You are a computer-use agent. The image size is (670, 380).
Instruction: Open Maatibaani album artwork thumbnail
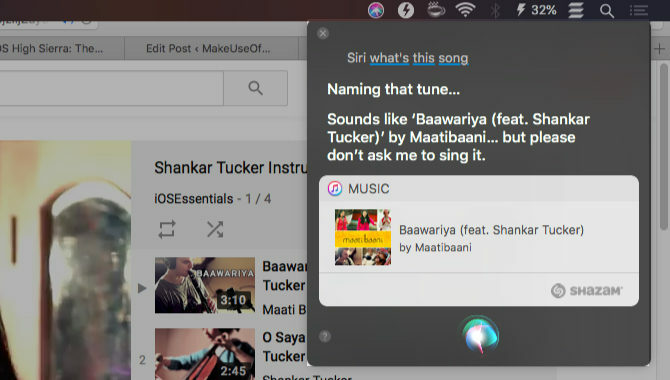click(x=363, y=237)
